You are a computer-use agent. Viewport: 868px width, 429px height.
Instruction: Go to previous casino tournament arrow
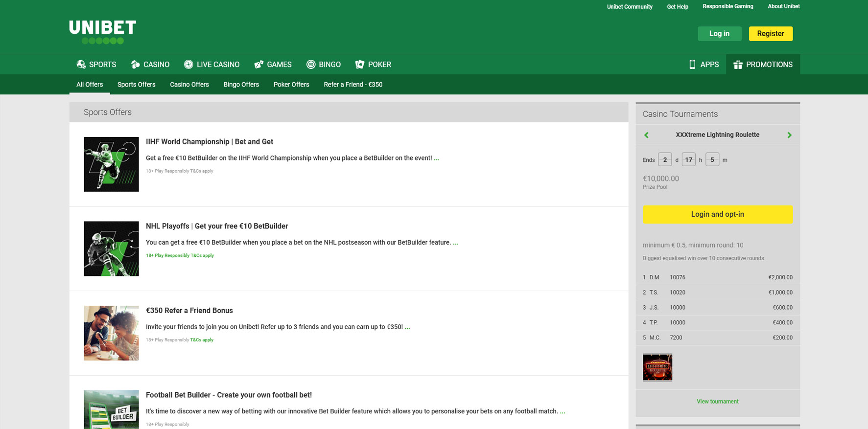pos(646,135)
